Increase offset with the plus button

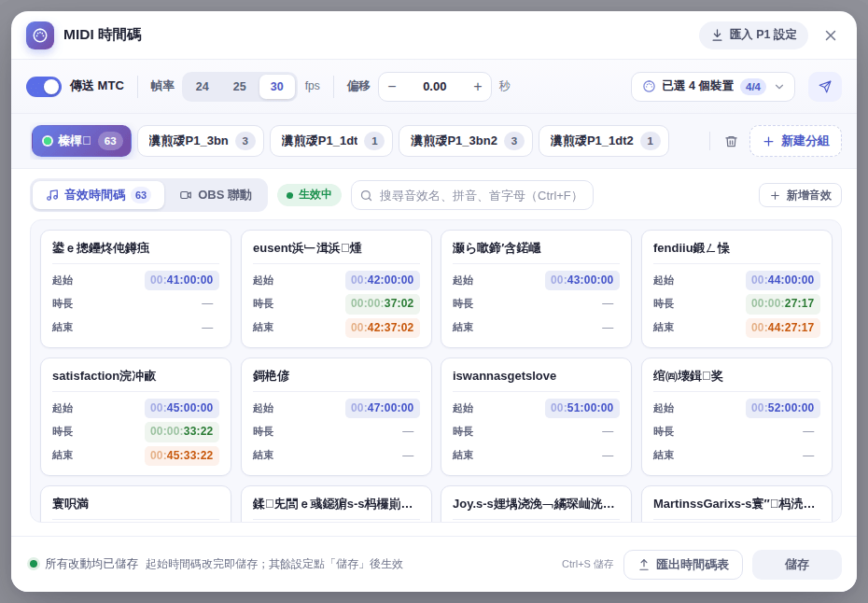(x=478, y=87)
